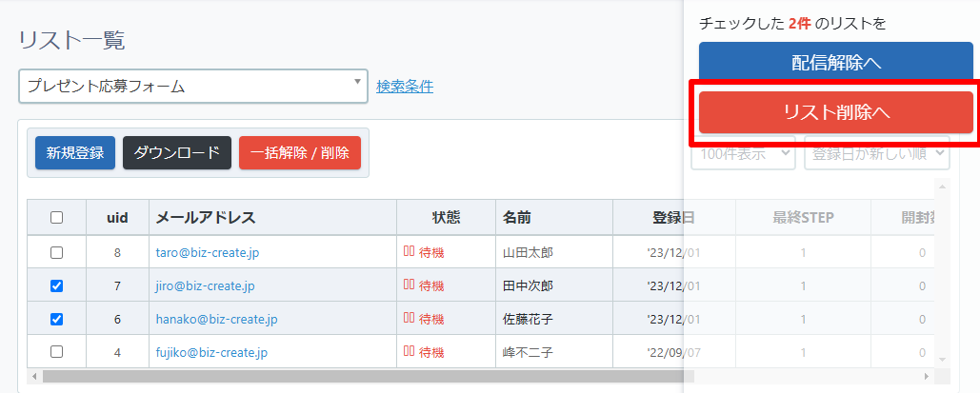Open the 登録日が新しい順 sort order dropdown
The width and height of the screenshot is (980, 393).
pyautogui.click(x=876, y=152)
